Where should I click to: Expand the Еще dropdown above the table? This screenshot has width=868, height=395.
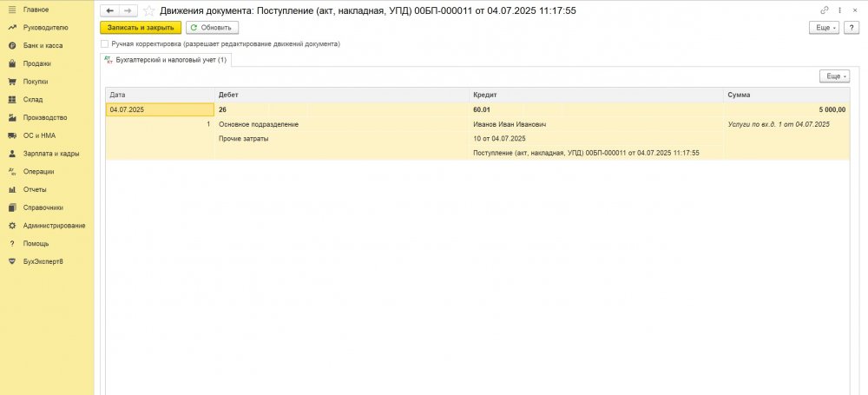pyautogui.click(x=834, y=76)
